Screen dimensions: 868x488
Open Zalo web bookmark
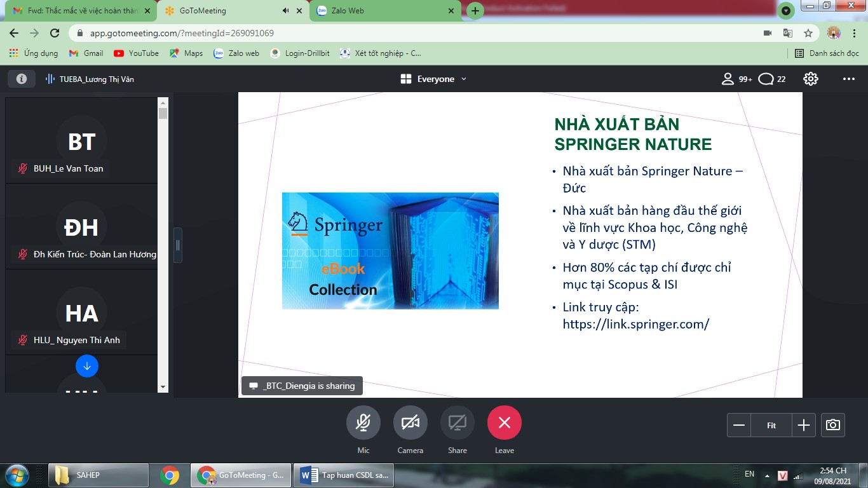[236, 53]
